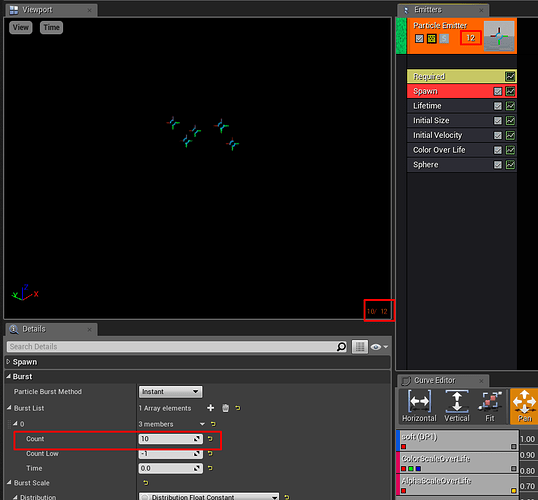Toggle AlphaScaleOverLife red curve swatch
This screenshot has height=500, width=538.
(404, 491)
